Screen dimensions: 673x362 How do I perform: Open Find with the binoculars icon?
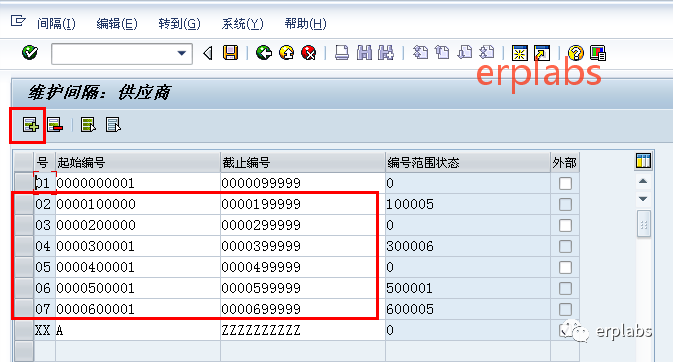pos(364,53)
